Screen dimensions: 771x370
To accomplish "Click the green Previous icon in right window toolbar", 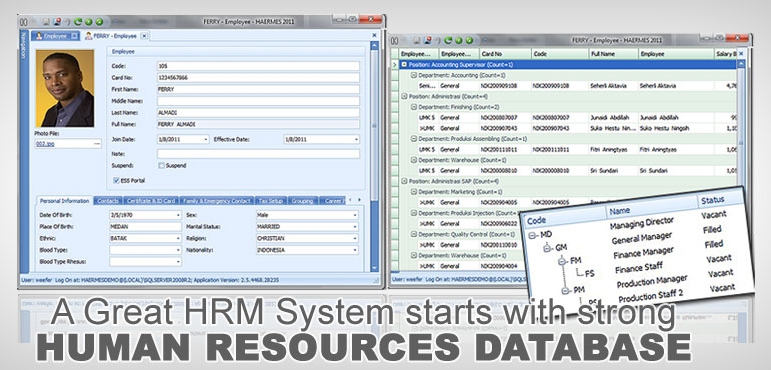I will [459, 40].
